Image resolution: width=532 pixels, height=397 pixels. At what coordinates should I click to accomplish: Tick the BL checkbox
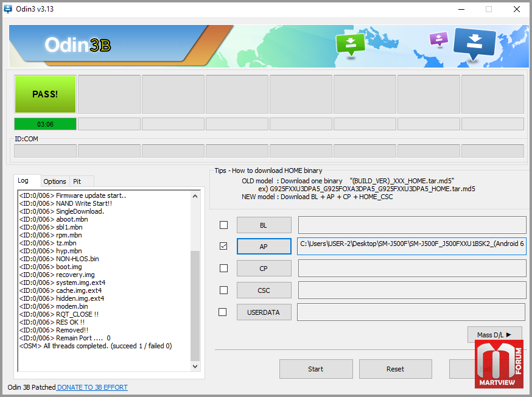click(223, 225)
